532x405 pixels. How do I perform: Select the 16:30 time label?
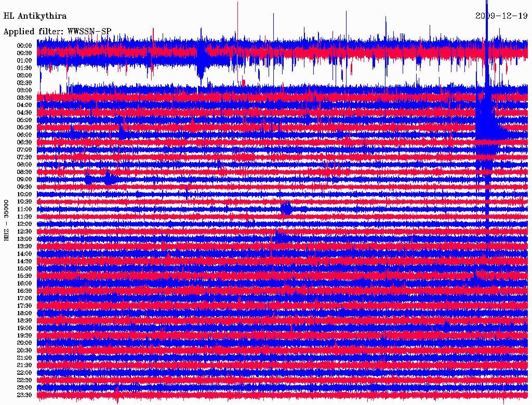[x=24, y=291]
